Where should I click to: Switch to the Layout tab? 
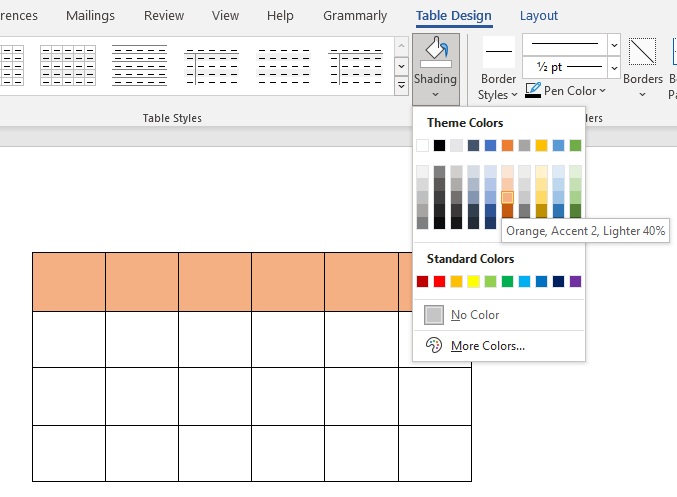[539, 16]
